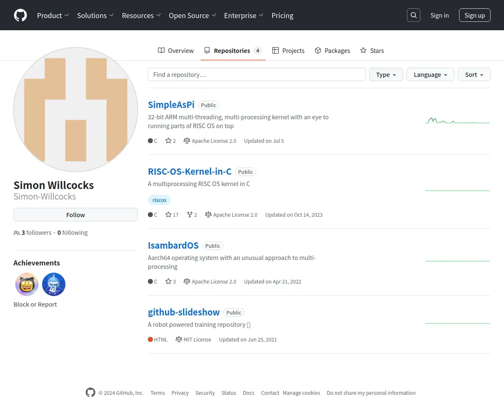
Task: Expand the Resources menu
Action: coord(141,16)
